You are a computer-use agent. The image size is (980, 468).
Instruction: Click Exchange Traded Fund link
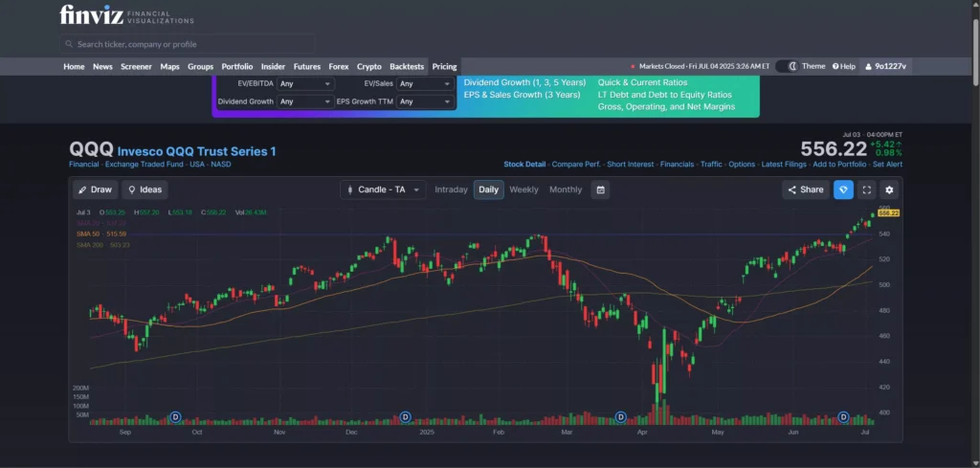(x=145, y=165)
